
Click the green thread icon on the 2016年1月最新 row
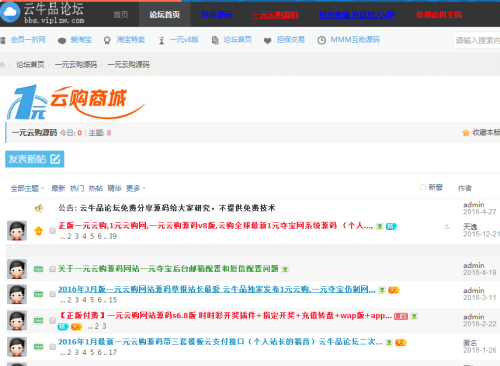point(39,347)
